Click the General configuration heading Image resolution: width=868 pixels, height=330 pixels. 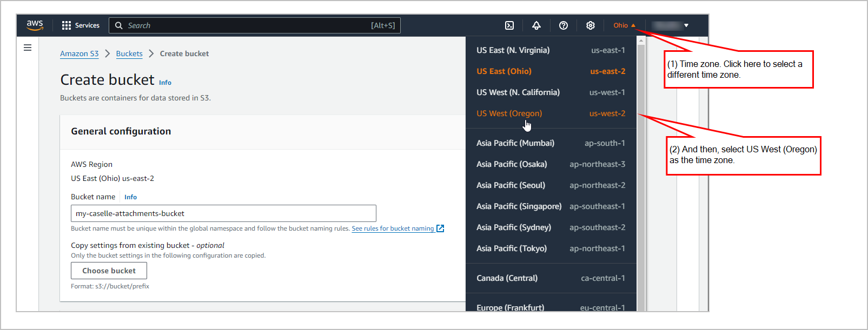click(x=121, y=131)
